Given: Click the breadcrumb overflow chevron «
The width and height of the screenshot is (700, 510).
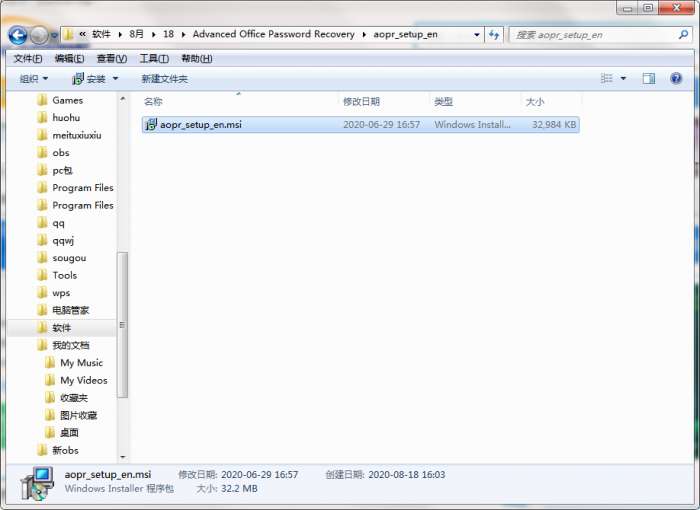Looking at the screenshot, I should click(x=83, y=34).
